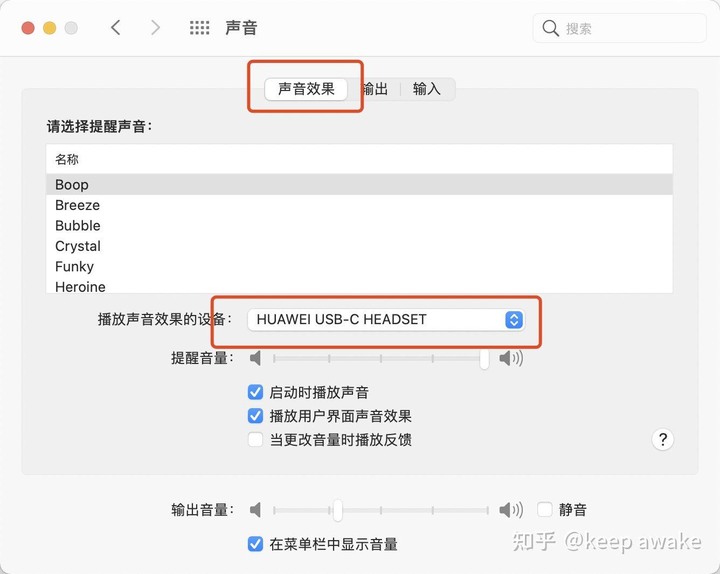Image resolution: width=720 pixels, height=574 pixels.
Task: Switch to the 声音效果 tab
Action: coord(306,89)
